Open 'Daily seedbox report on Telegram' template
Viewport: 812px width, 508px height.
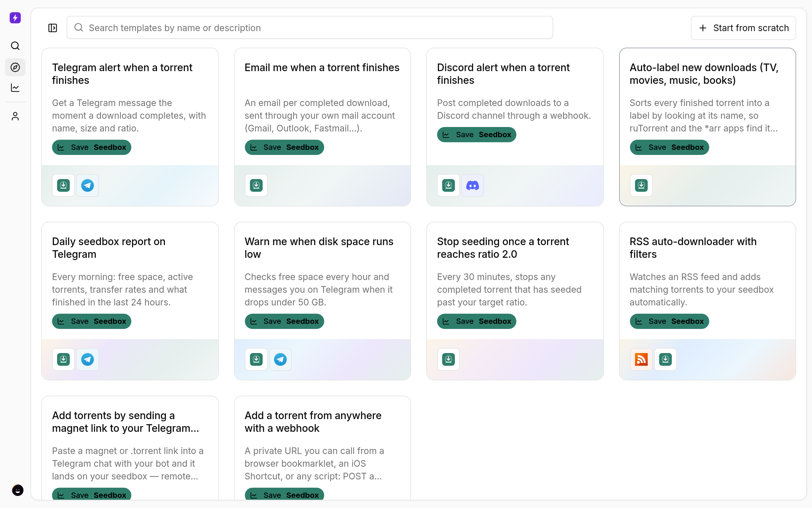coord(109,248)
